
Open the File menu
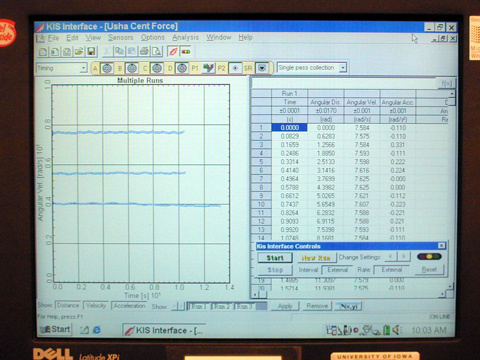53,38
